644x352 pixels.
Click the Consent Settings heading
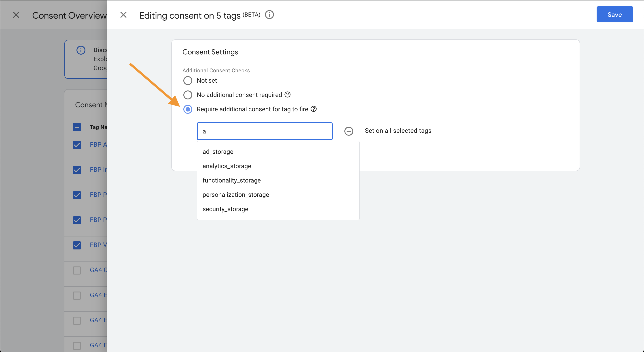click(x=210, y=52)
